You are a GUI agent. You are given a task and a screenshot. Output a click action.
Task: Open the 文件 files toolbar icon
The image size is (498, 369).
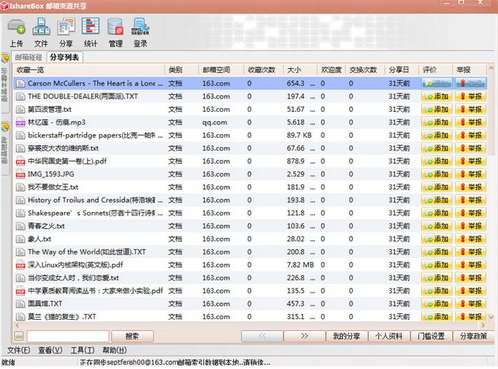click(41, 32)
